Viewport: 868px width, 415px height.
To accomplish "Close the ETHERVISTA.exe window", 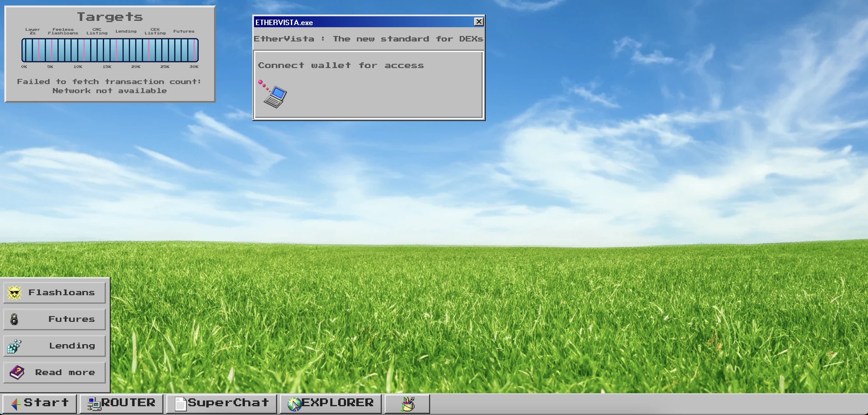I will [478, 22].
